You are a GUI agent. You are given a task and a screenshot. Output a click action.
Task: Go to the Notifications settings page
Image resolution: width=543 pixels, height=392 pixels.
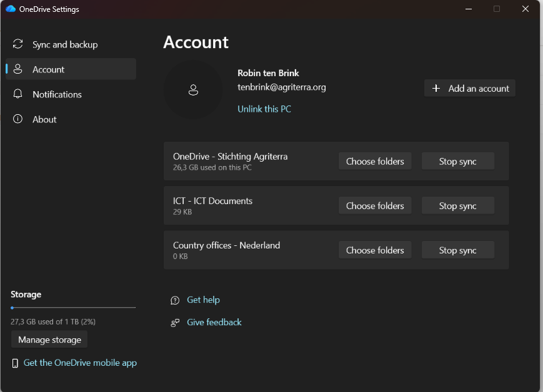click(x=71, y=94)
